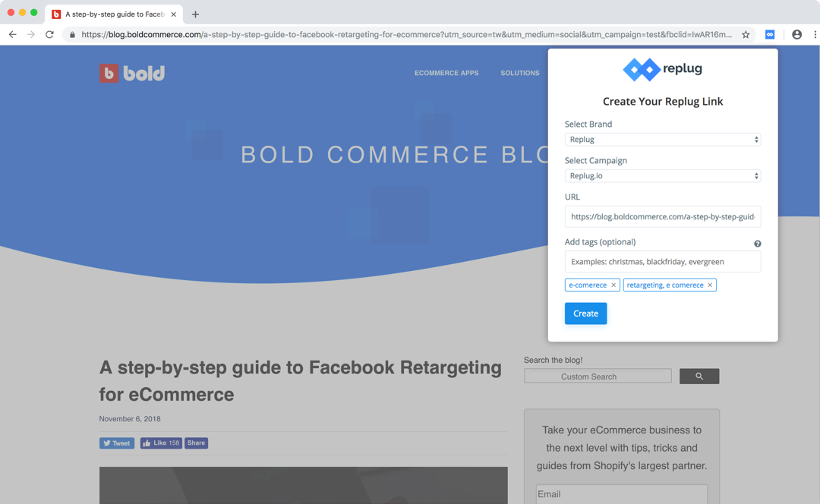Click the 'November 6, 2018' date text
This screenshot has height=504, width=820.
130,419
